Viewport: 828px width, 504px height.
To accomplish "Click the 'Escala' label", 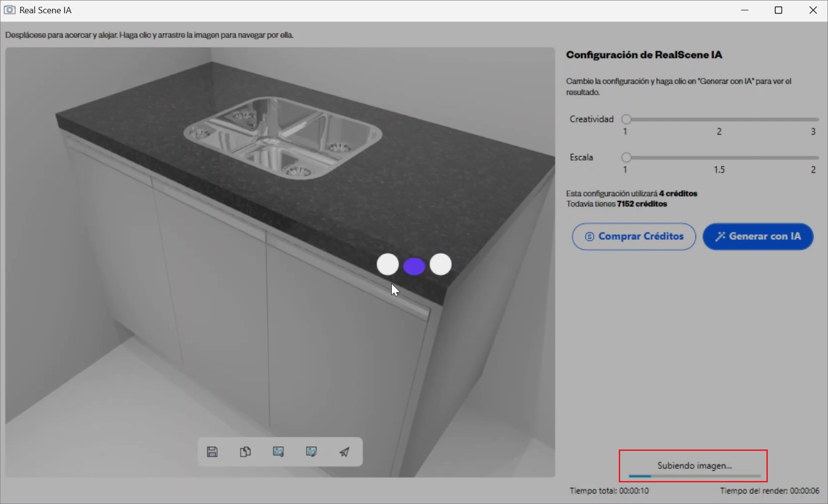I will [x=581, y=157].
